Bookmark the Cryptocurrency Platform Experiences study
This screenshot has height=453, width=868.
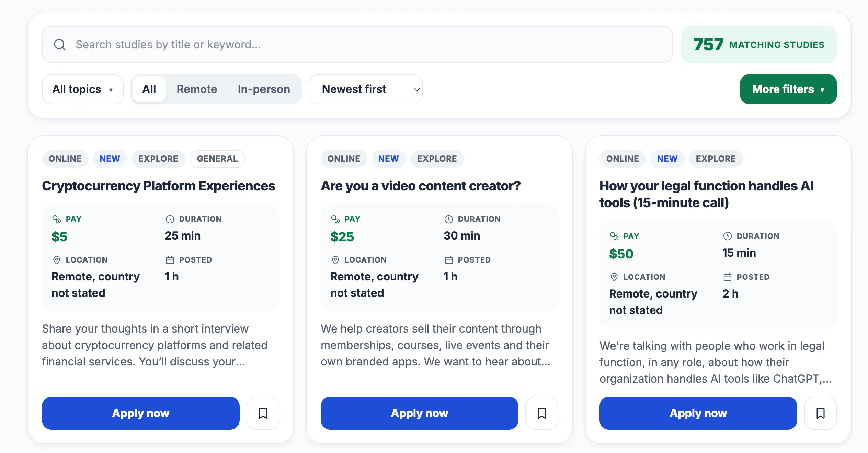point(263,413)
